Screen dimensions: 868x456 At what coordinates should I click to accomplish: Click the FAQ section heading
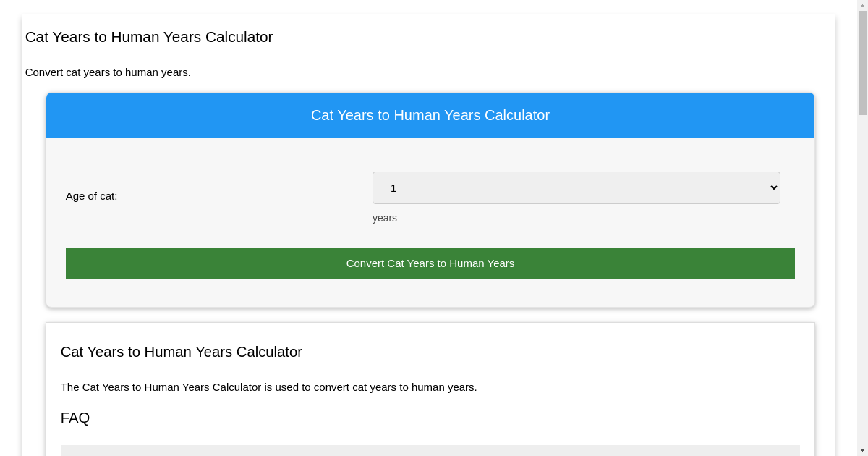pyautogui.click(x=75, y=418)
